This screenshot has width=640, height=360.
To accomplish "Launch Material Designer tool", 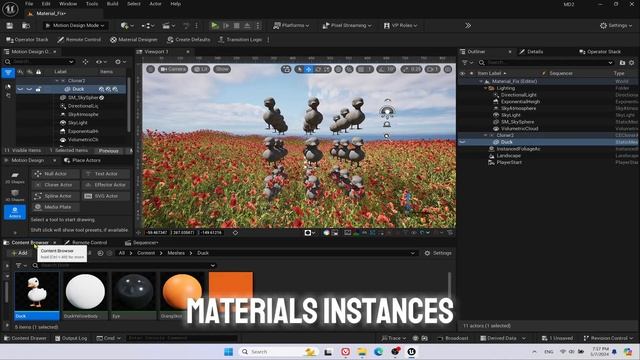I will [x=134, y=40].
